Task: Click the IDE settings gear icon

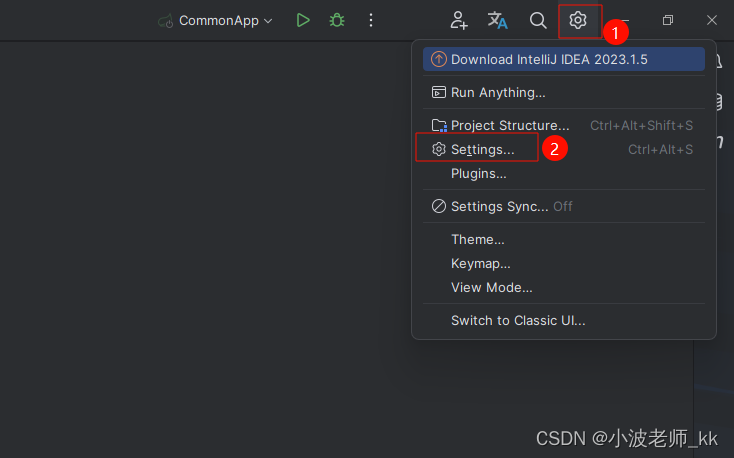Action: [x=578, y=20]
